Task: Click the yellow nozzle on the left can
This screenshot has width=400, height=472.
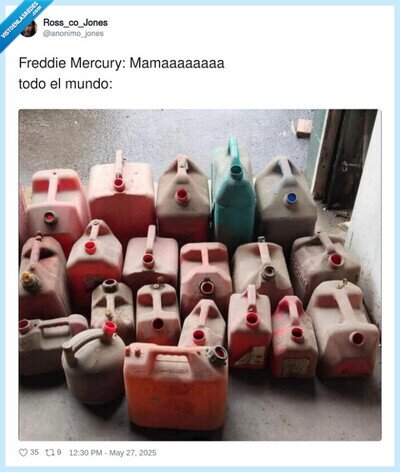Action: click(x=29, y=279)
